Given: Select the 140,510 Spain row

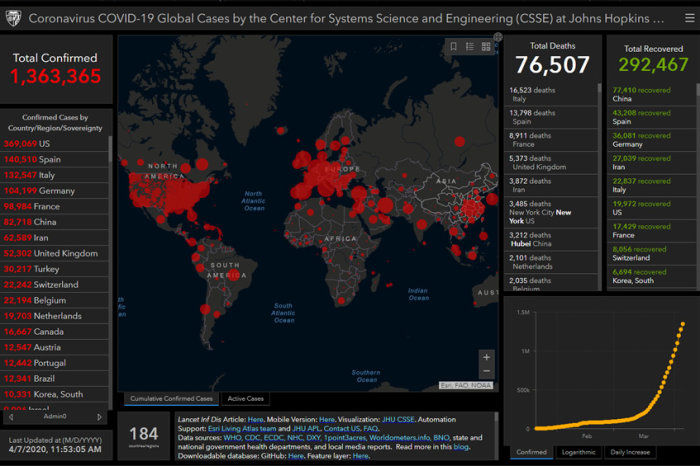Looking at the screenshot, I should coord(54,159).
